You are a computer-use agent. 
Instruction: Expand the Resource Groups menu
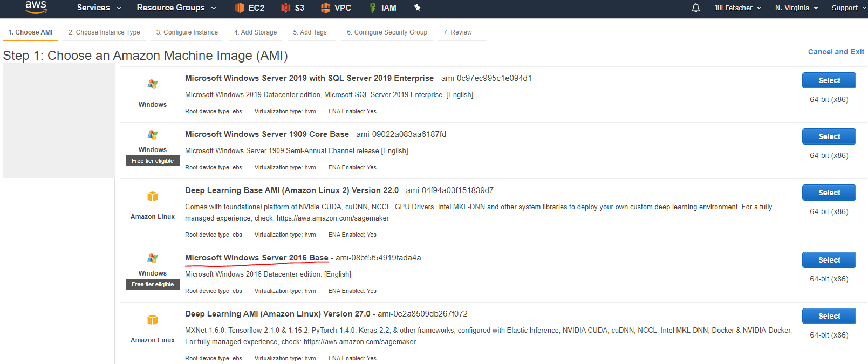click(x=176, y=8)
